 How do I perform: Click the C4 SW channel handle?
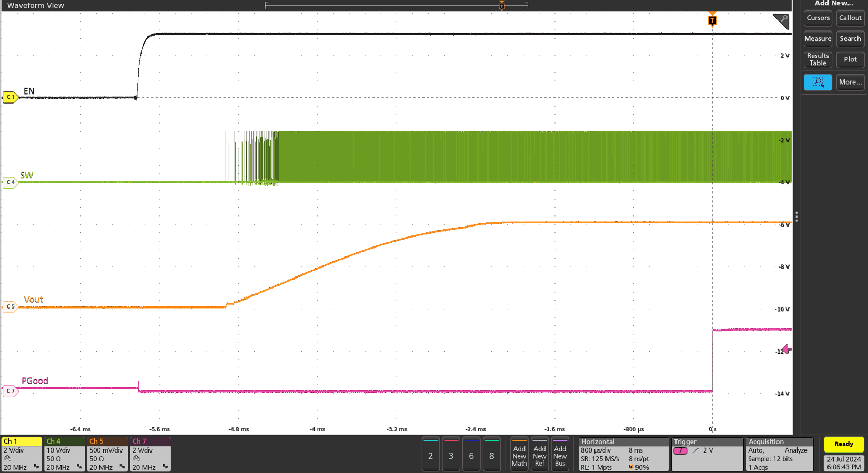11,182
